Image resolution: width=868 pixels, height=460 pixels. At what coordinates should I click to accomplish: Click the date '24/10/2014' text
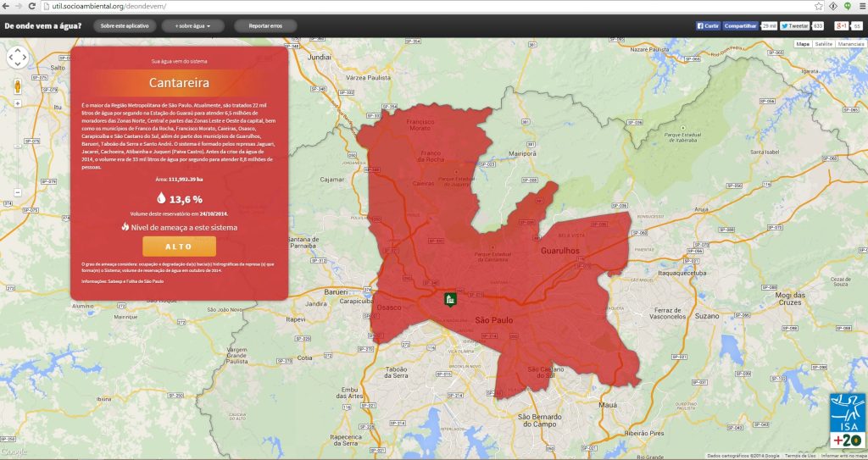[214, 213]
